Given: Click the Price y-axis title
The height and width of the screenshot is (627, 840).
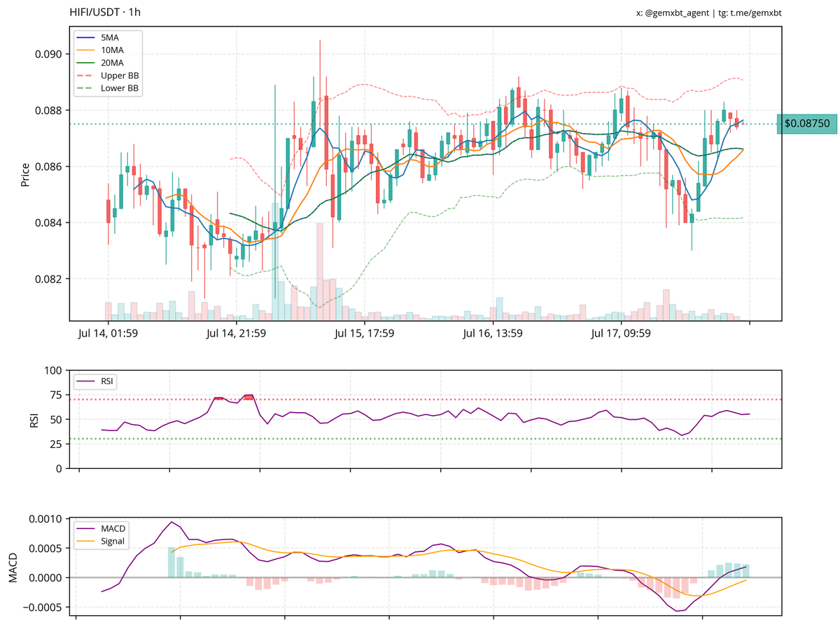Looking at the screenshot, I should [25, 174].
